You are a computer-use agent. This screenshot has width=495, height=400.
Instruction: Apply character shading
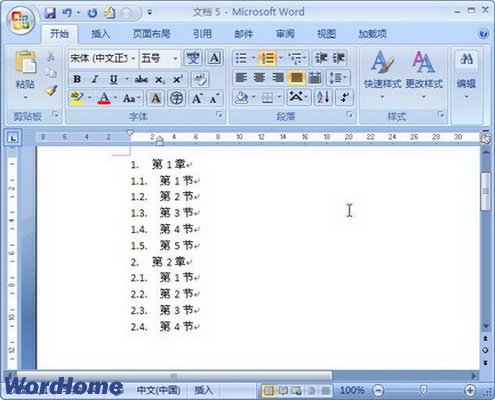click(156, 98)
